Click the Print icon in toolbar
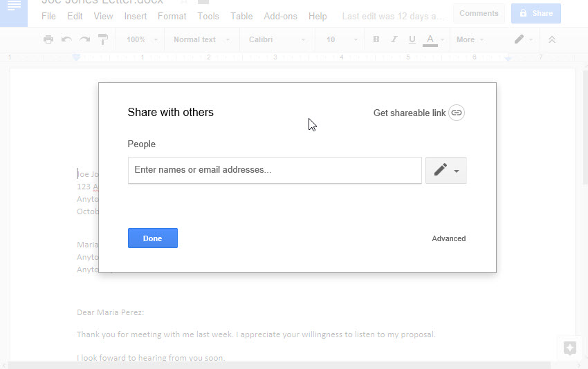588x369 pixels. point(48,39)
